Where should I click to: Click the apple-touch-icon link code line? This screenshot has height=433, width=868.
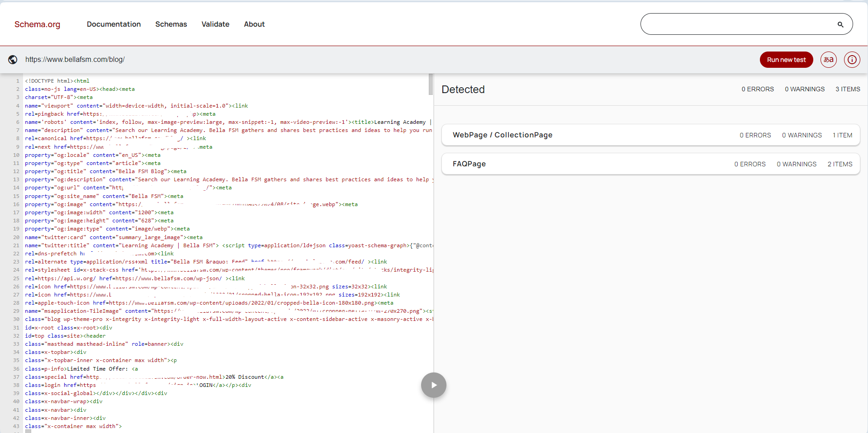coord(209,303)
